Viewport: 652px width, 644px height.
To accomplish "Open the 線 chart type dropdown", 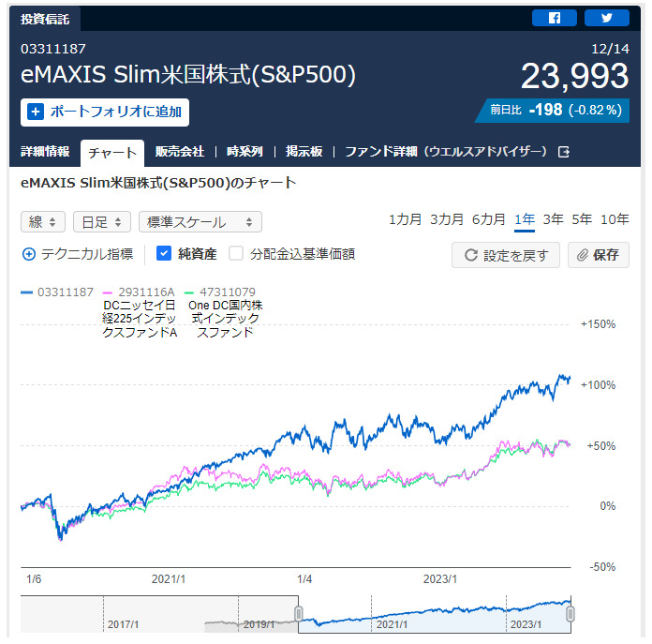I will [43, 222].
